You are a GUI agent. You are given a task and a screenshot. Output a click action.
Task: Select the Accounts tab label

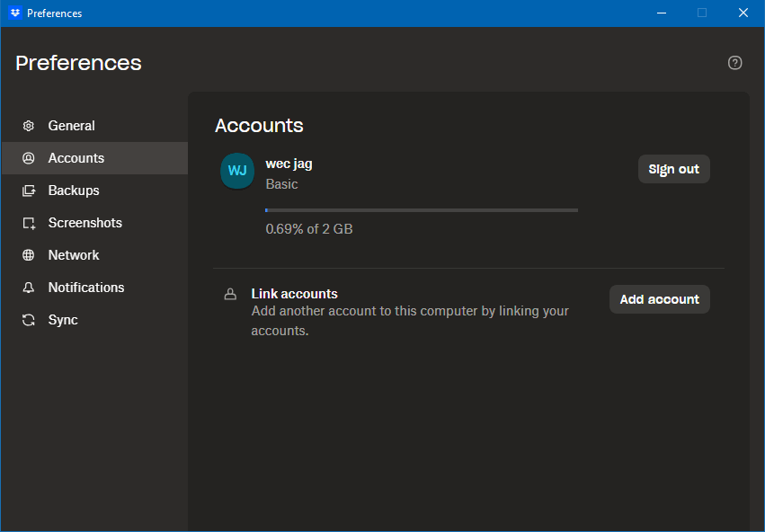point(76,158)
